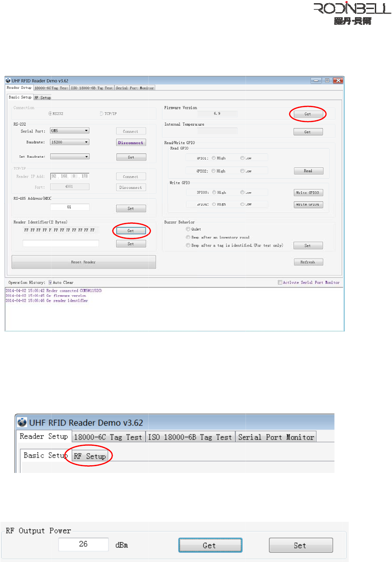Select the TCP/IP connection radio button
The width and height of the screenshot is (392, 562).
tap(101, 113)
